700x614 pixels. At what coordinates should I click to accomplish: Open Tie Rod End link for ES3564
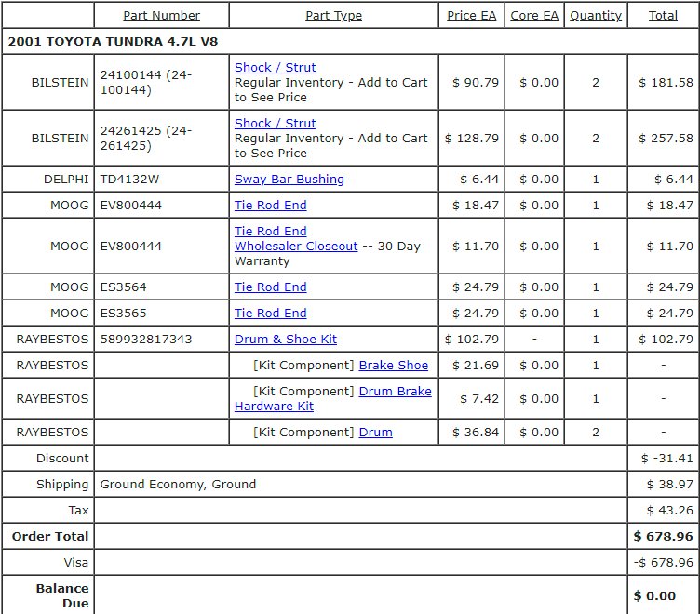pos(271,287)
